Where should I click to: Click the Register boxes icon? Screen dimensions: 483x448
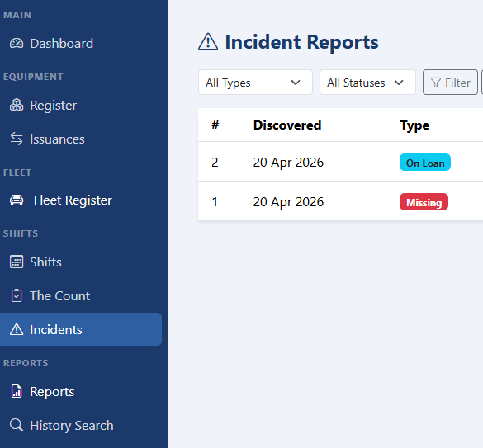point(17,106)
